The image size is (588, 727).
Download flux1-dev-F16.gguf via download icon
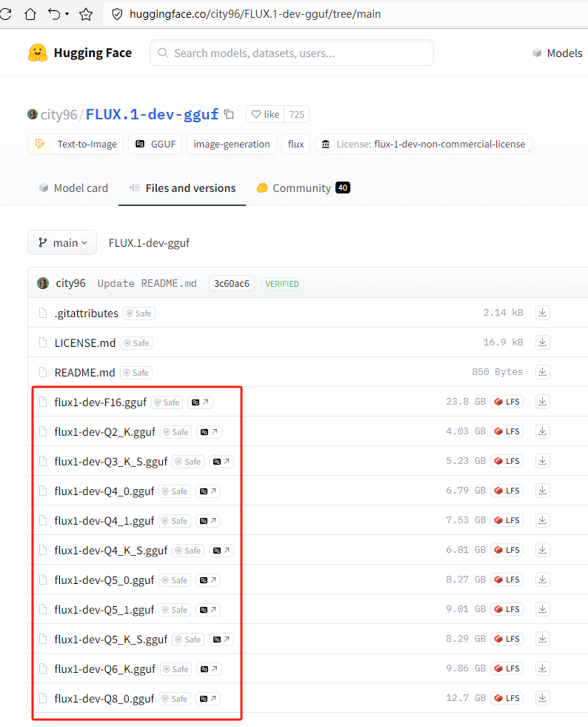click(x=543, y=402)
